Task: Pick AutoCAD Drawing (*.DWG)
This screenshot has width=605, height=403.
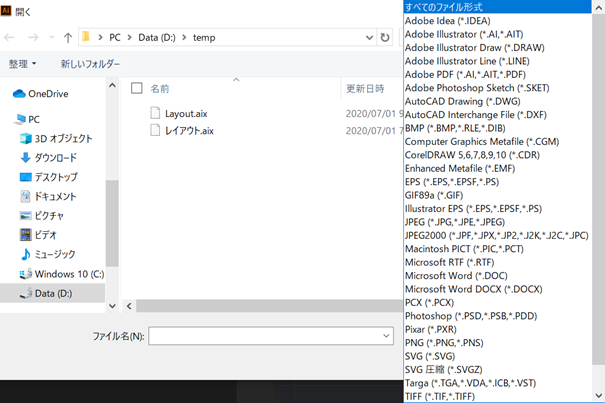Action: [497, 102]
